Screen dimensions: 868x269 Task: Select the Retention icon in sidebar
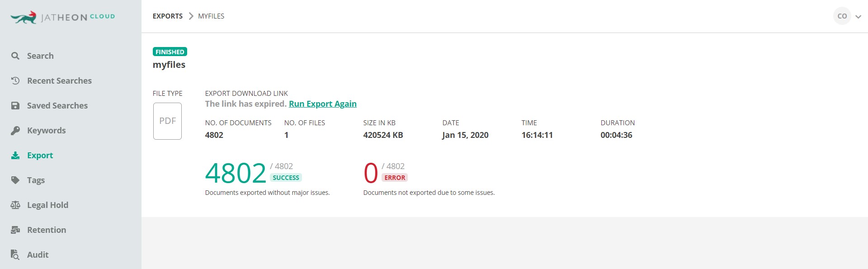click(x=15, y=230)
